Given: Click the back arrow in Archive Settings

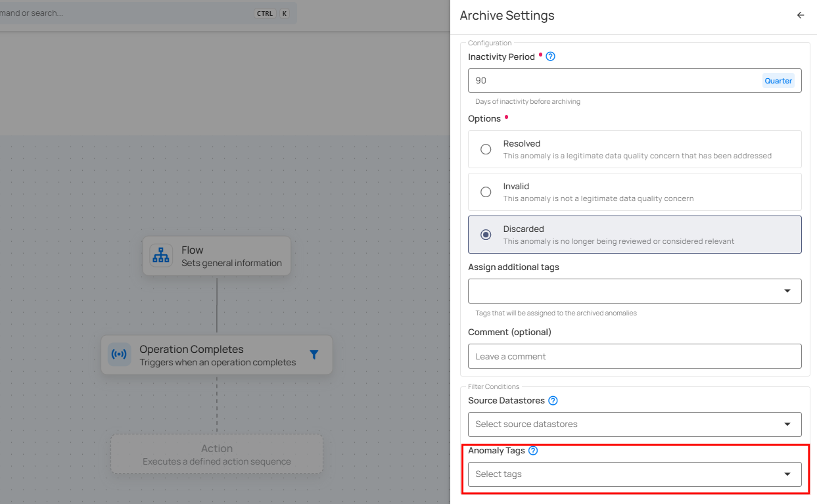Looking at the screenshot, I should click(x=800, y=15).
